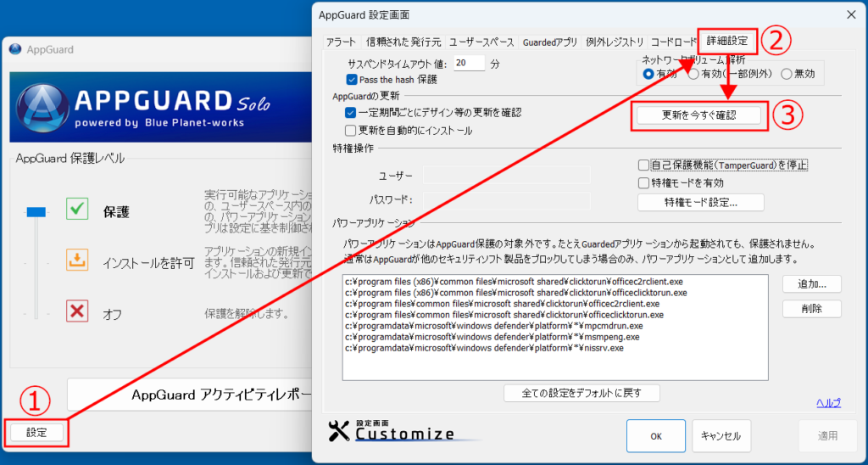This screenshot has height=465, width=868.
Task: Click the Customize wrench logo icon
Action: pos(338,431)
